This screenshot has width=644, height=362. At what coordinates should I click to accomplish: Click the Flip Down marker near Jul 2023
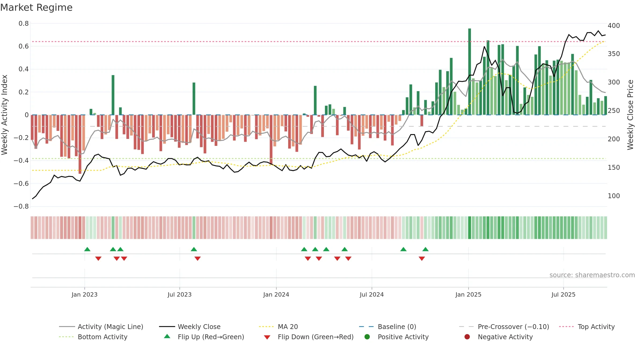pos(197,258)
